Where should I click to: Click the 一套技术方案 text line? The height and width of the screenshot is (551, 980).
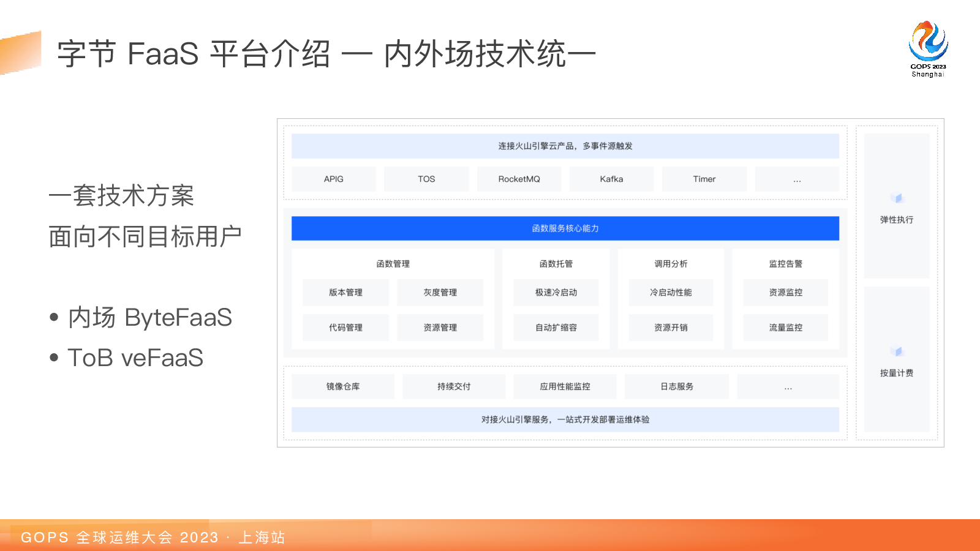121,196
